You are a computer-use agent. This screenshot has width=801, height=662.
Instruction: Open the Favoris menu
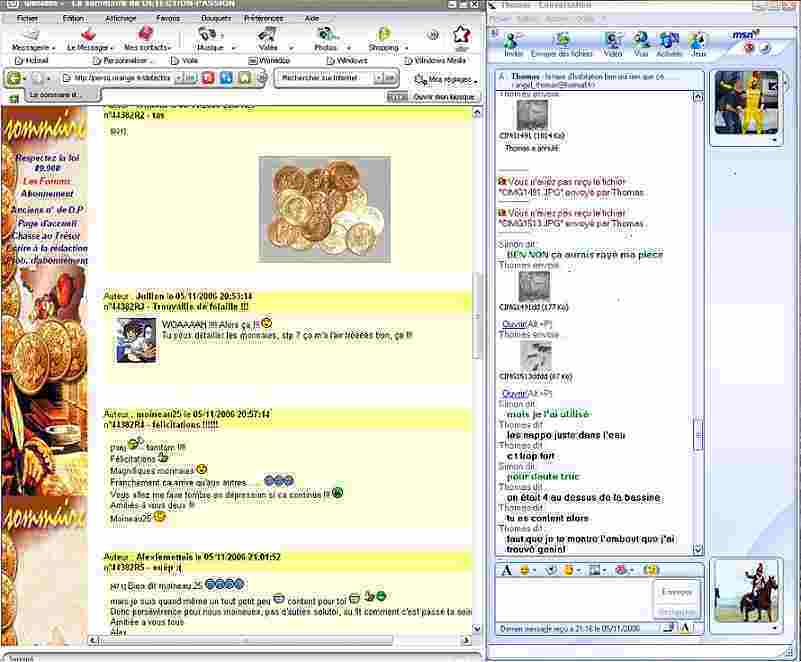pyautogui.click(x=168, y=18)
